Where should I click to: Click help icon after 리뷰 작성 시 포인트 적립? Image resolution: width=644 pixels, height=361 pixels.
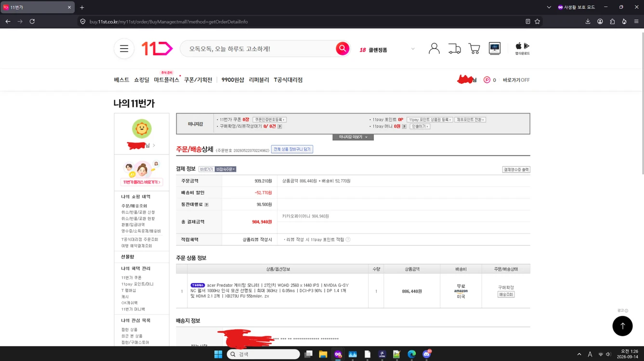tap(348, 239)
